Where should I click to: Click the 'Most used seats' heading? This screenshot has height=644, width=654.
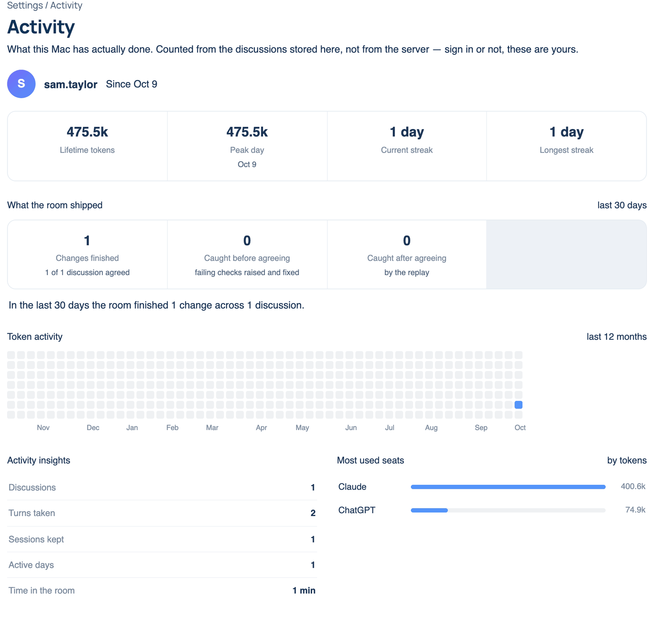click(x=370, y=460)
